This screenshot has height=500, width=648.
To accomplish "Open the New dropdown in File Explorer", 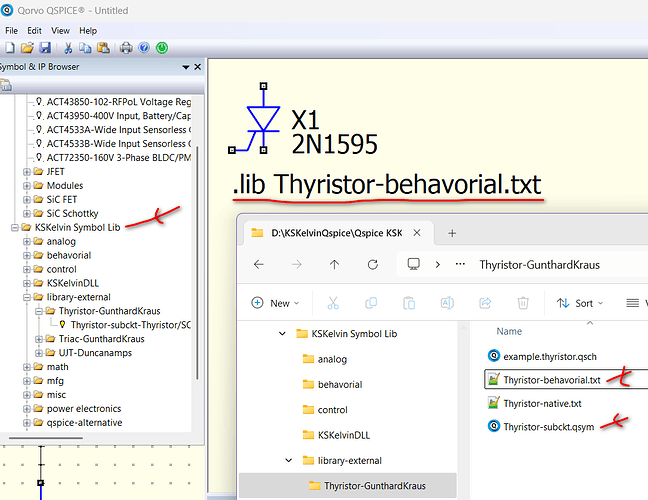I will (275, 303).
